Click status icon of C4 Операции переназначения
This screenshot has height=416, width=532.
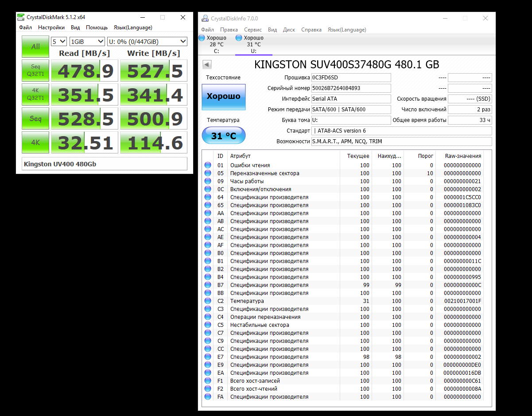(x=208, y=317)
